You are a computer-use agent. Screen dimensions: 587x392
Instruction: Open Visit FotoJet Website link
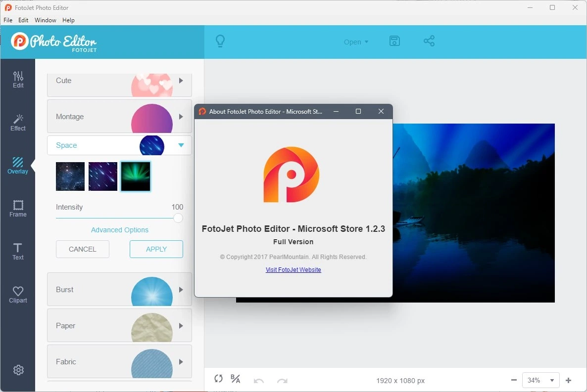click(x=293, y=270)
